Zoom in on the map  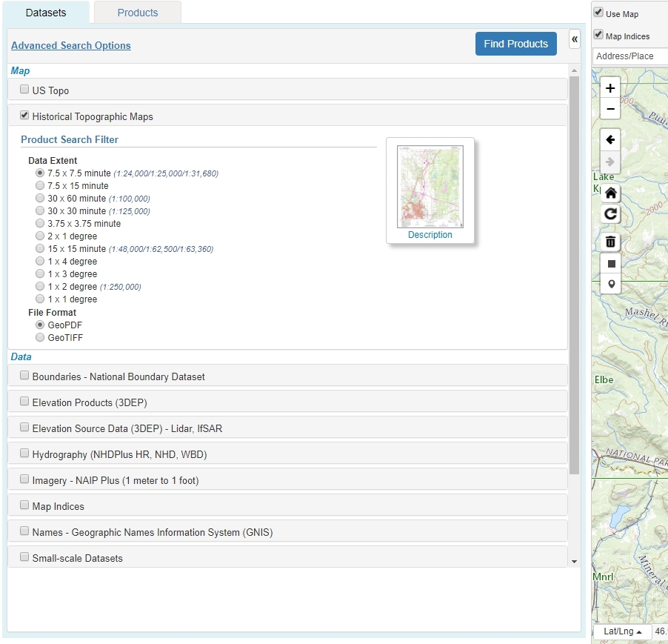pos(609,87)
